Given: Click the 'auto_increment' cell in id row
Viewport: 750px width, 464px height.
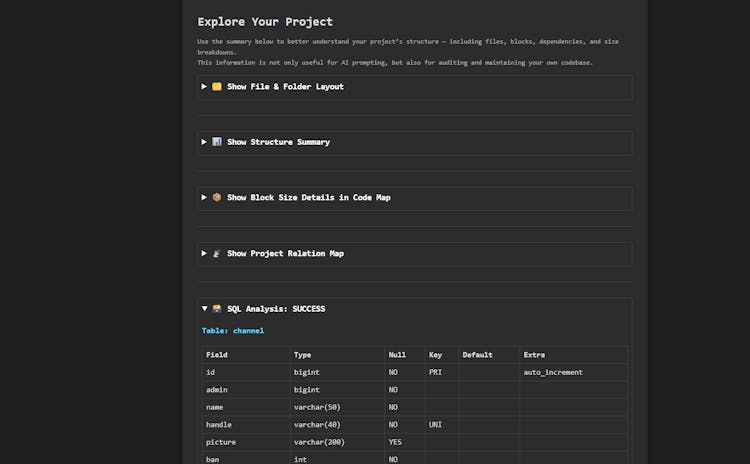Looking at the screenshot, I should pos(553,372).
